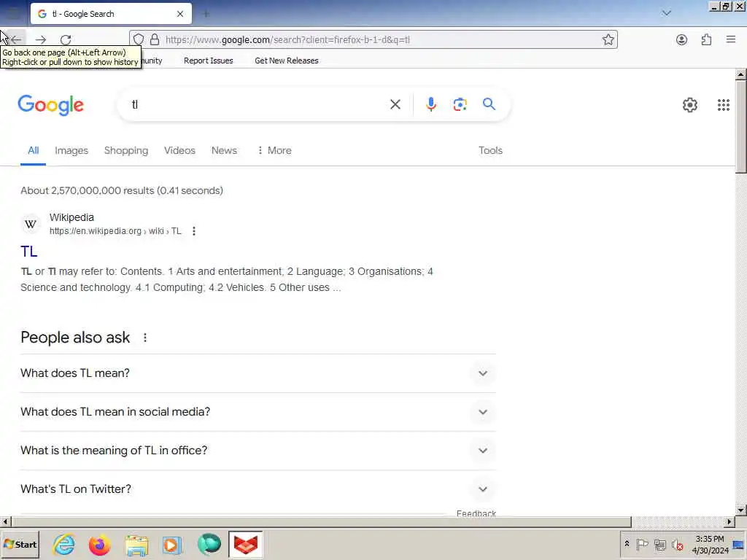Image resolution: width=747 pixels, height=560 pixels.
Task: Open Google quick settings gear
Action: 690,105
